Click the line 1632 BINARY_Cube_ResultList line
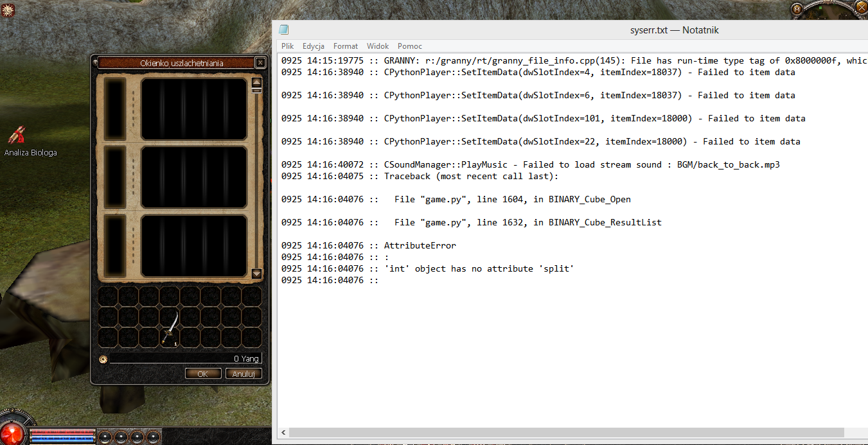The width and height of the screenshot is (868, 445). tap(472, 222)
